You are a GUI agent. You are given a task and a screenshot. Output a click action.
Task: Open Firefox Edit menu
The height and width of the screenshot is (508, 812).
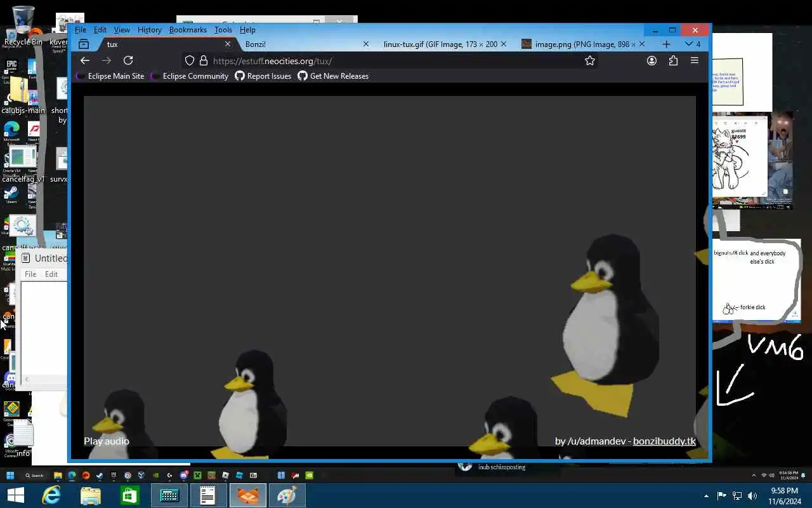100,30
